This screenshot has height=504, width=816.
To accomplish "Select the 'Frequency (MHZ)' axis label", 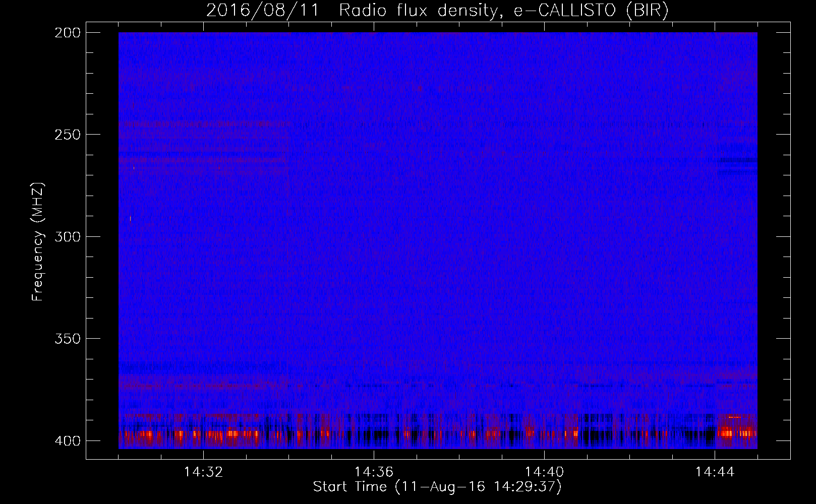I will (38, 241).
